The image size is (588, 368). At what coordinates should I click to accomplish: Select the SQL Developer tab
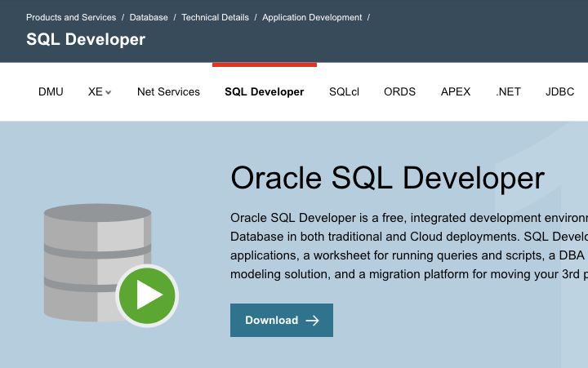tap(265, 92)
